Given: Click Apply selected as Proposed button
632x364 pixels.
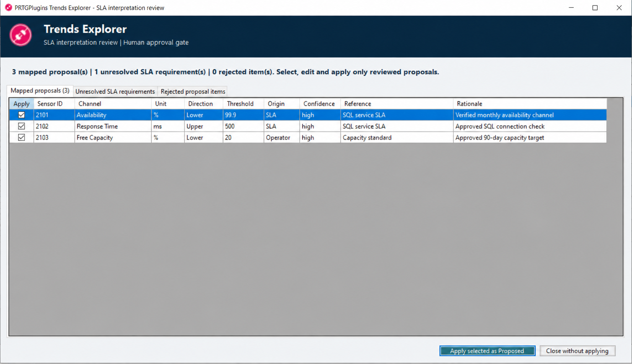Looking at the screenshot, I should [487, 351].
